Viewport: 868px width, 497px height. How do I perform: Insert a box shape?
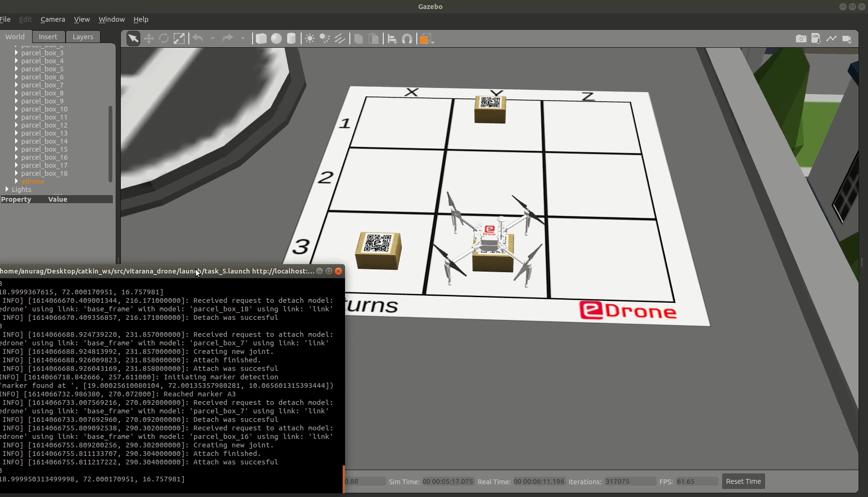coord(261,39)
